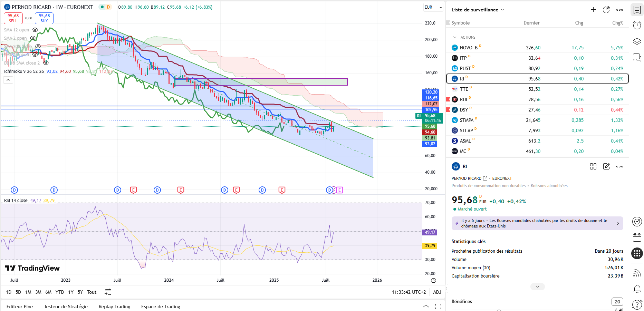Select TTE in the watchlist
Viewport: 644px width, 311px height.
coord(537,89)
